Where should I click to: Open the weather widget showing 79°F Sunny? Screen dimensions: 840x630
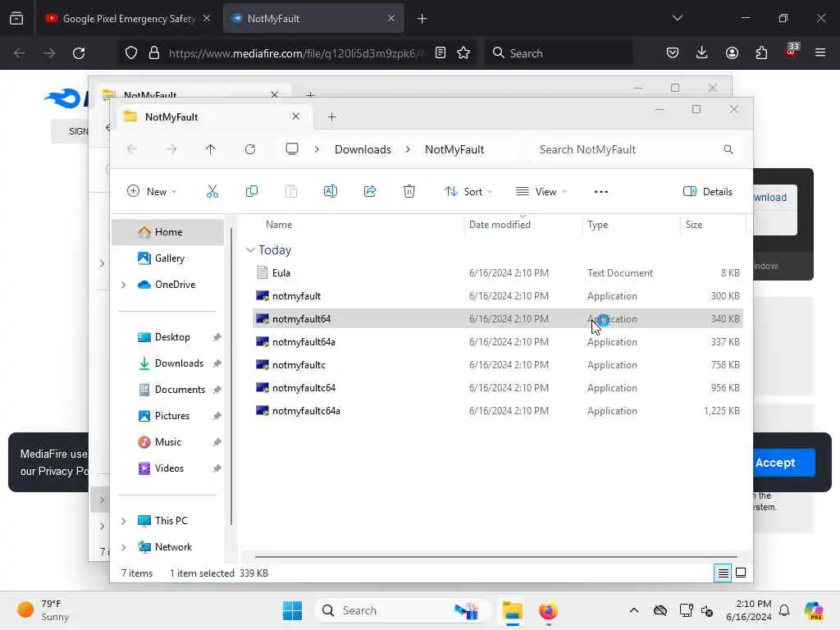[x=44, y=610]
